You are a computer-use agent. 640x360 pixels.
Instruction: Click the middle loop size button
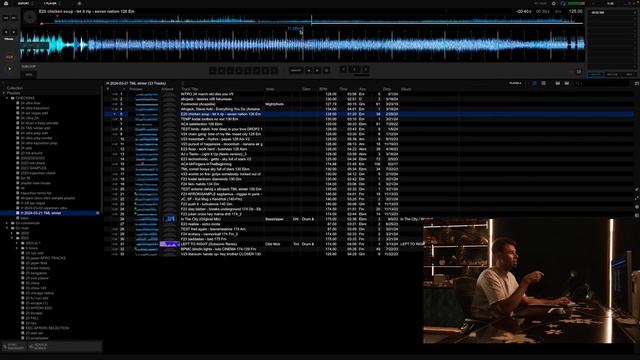[x=354, y=69]
